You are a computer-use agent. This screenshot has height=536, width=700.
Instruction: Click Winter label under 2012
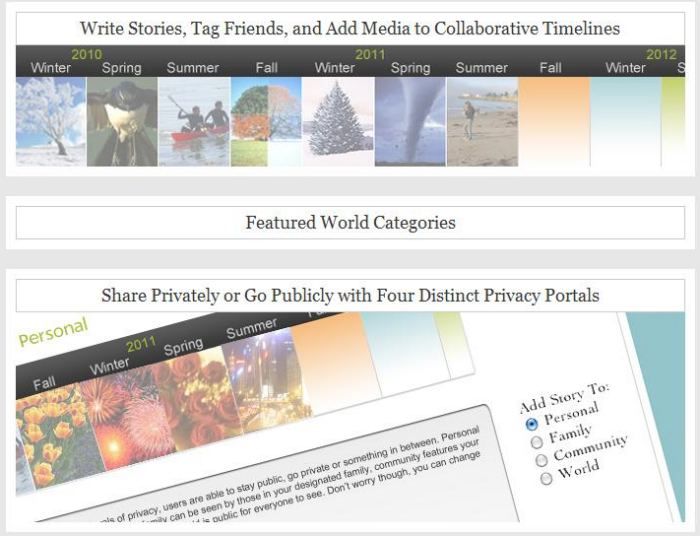(x=625, y=68)
